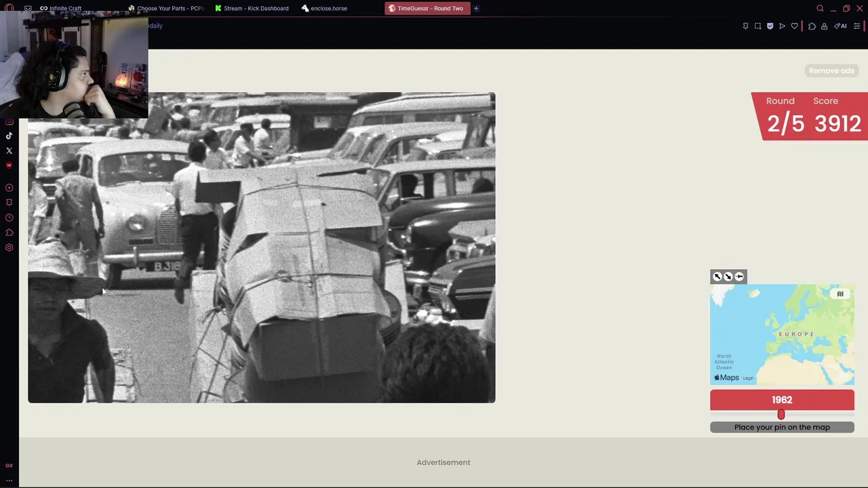Open the Opera GX Corner controller icon
Image resolution: width=868 pixels, height=488 pixels.
click(x=28, y=8)
